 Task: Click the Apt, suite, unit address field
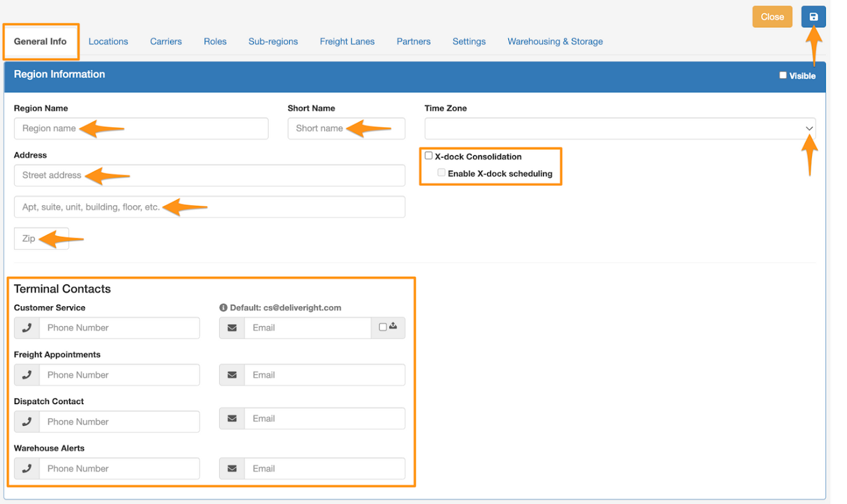pos(209,207)
